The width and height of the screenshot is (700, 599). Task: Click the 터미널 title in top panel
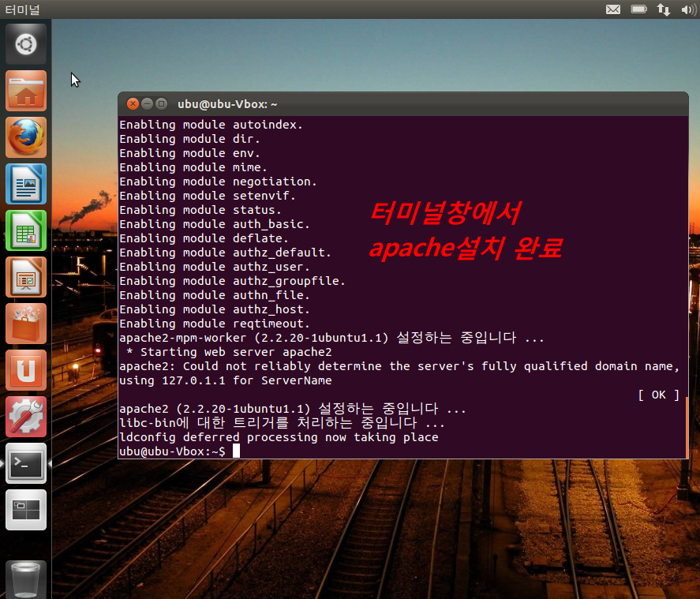[x=22, y=9]
